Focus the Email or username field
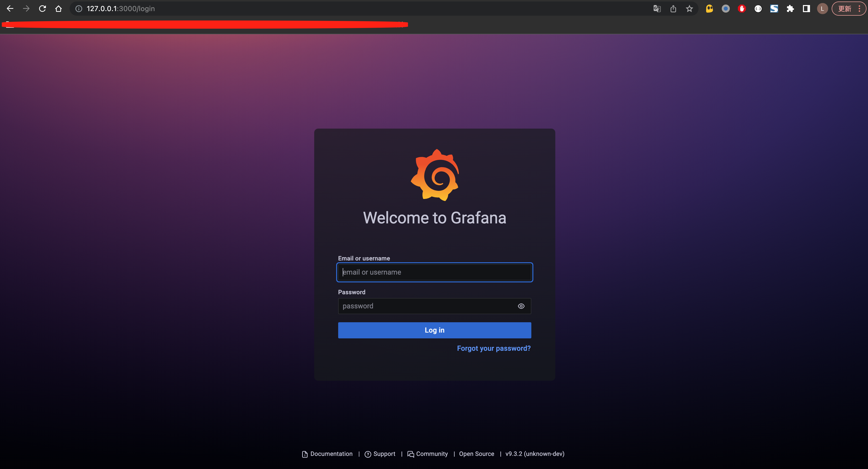 (435, 272)
